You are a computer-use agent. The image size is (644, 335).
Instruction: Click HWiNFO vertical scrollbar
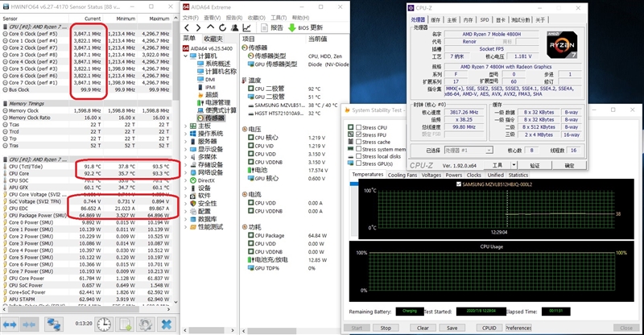[176, 160]
